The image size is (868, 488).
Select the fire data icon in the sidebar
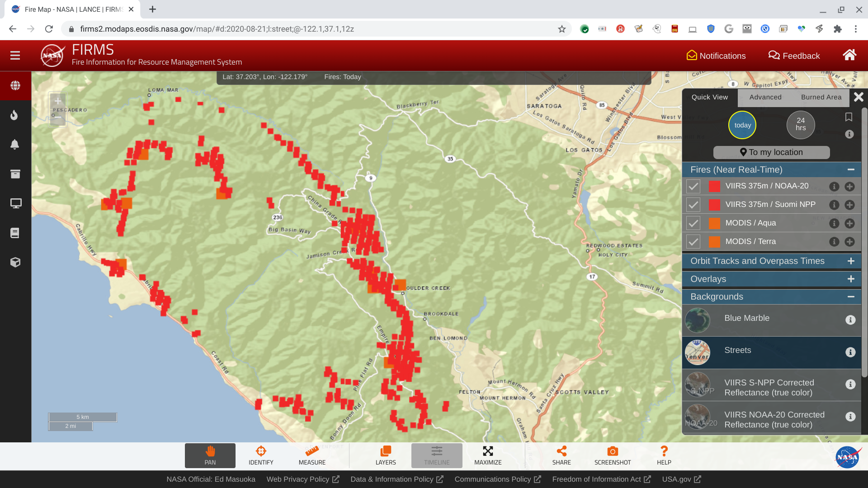pyautogui.click(x=15, y=115)
